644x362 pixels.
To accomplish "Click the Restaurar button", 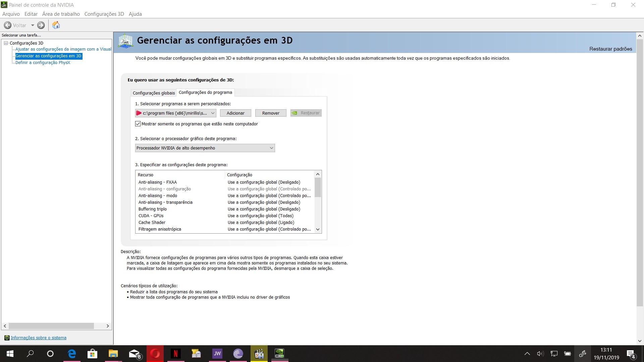I will [306, 113].
